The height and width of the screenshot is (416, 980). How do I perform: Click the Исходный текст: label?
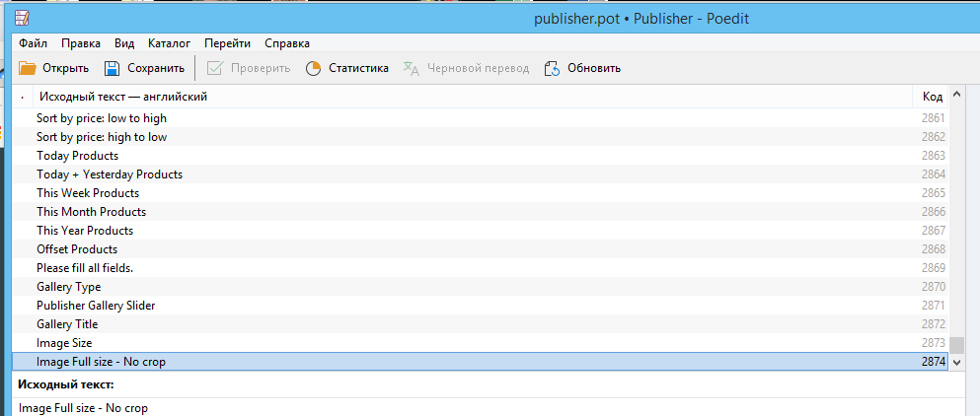click(66, 384)
